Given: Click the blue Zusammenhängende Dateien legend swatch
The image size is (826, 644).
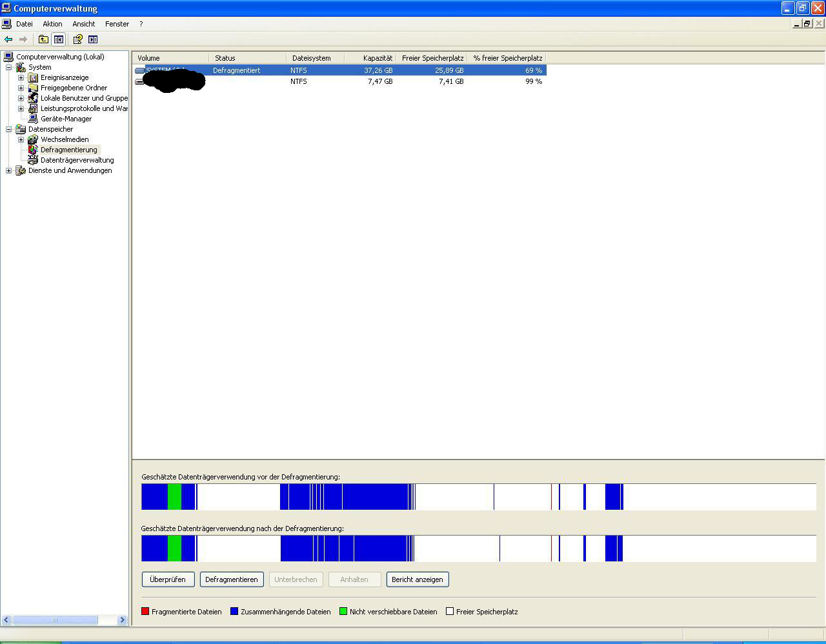Looking at the screenshot, I should (x=234, y=611).
